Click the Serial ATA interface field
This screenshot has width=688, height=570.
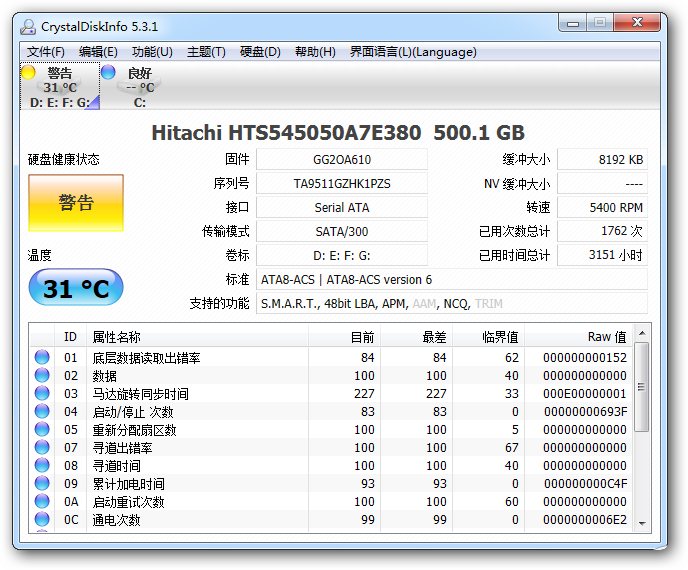tap(342, 207)
